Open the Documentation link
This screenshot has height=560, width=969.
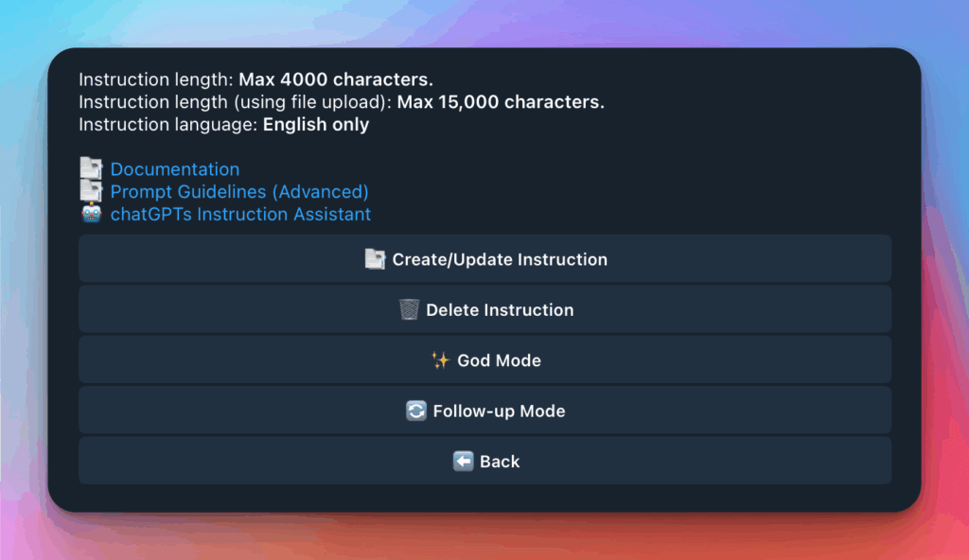[x=175, y=169]
